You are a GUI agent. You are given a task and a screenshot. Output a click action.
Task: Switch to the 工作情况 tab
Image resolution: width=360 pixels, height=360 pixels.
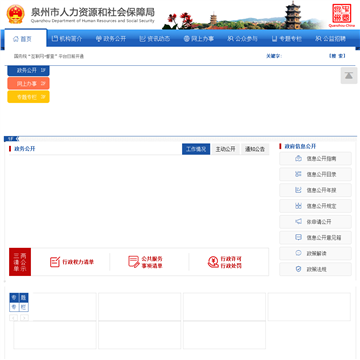196,149
